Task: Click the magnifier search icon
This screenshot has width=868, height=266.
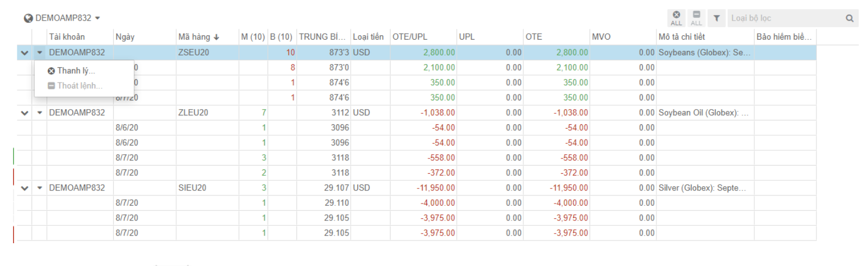Action: pyautogui.click(x=850, y=18)
